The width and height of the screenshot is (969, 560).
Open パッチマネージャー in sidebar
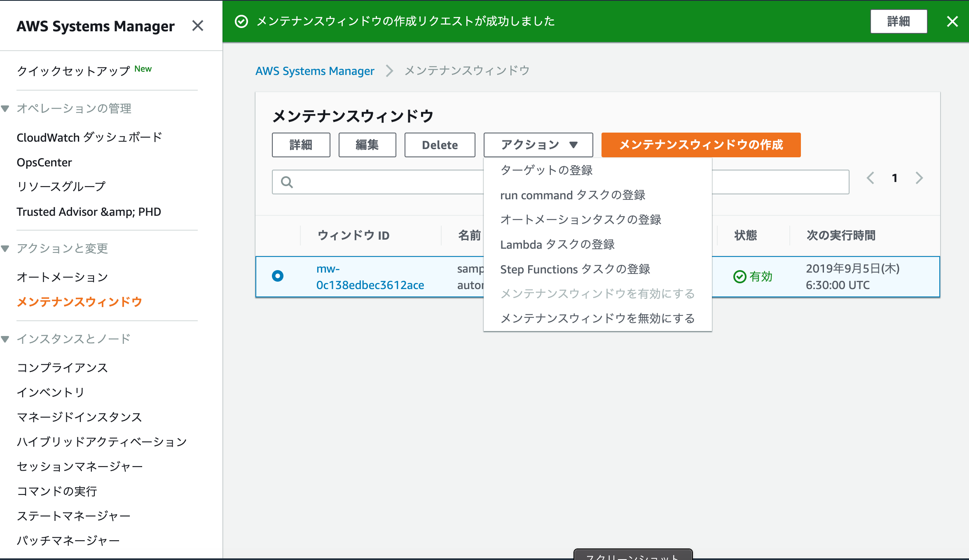[x=68, y=541]
